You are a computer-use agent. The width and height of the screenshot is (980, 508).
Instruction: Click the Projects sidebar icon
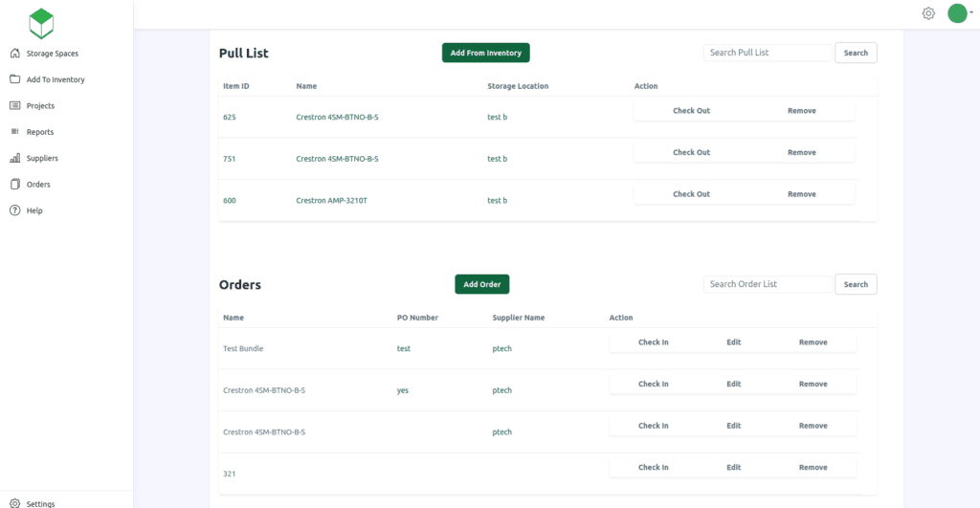[15, 105]
